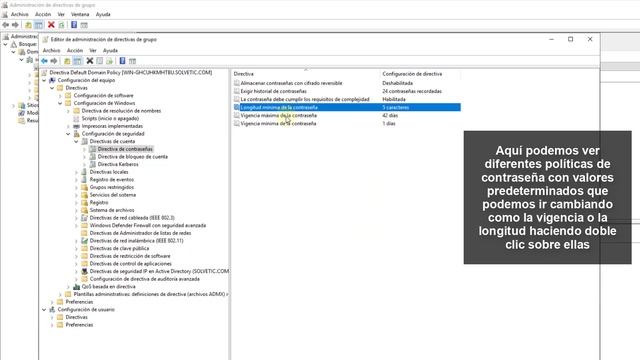Select Directiva de bloqueo de cuenta label
This screenshot has height=360, width=640.
coord(133,156)
